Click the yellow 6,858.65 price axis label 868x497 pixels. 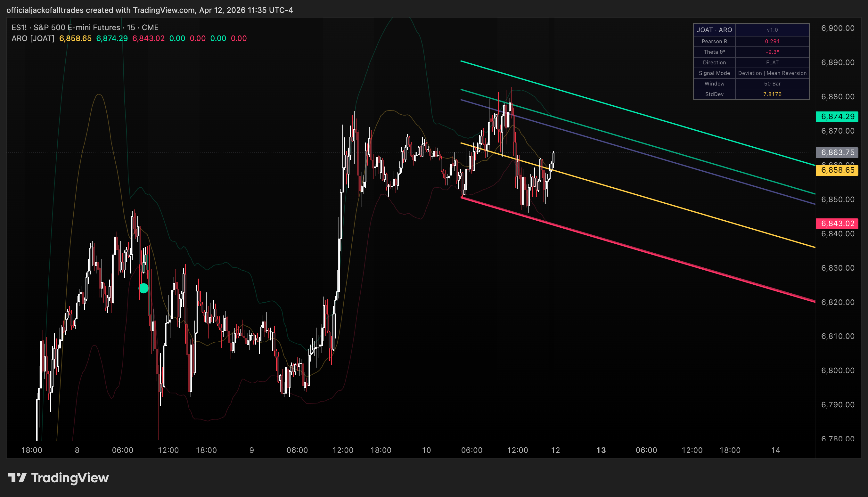pos(837,170)
